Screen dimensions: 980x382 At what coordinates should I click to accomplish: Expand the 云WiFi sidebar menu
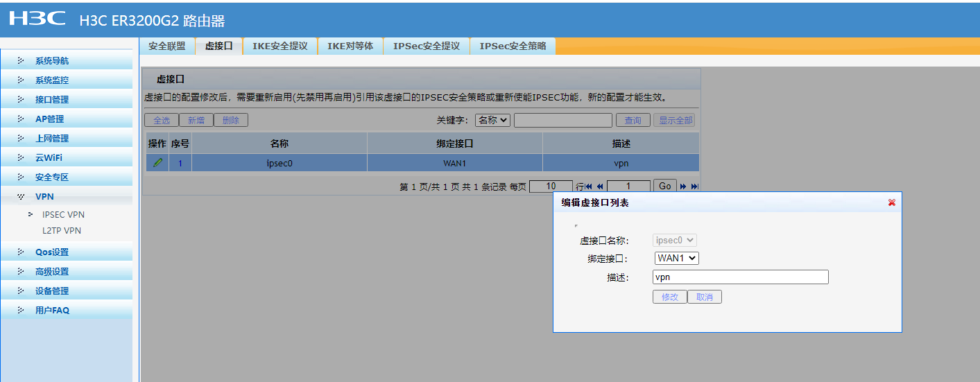coord(67,158)
